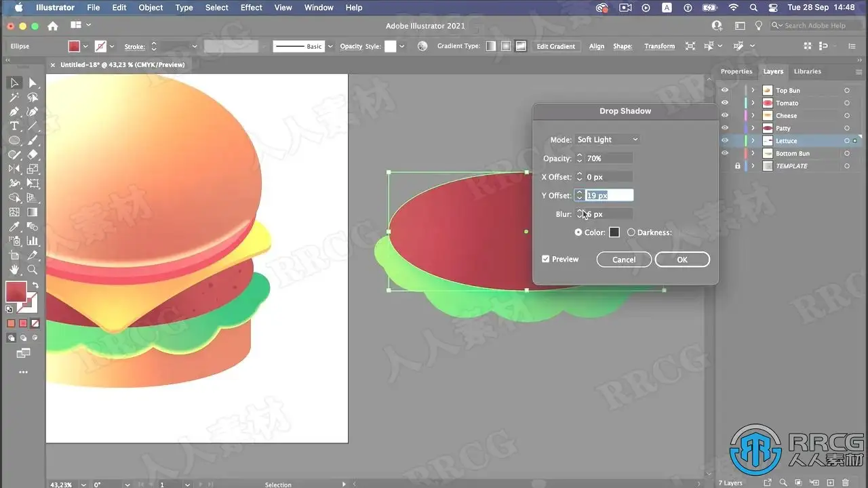Image resolution: width=868 pixels, height=488 pixels.
Task: Switch to the Libraries tab
Action: click(808, 71)
